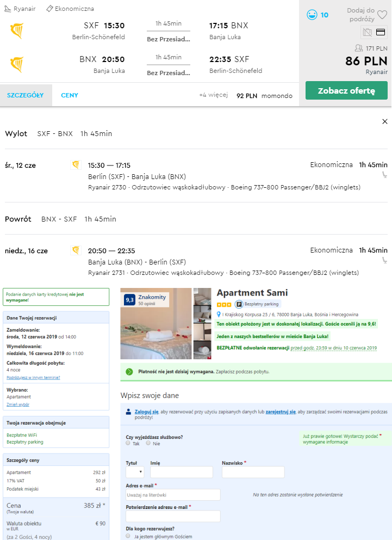Switch to the SZCZEGÓŁY tab
Screen dimensions: 392x540
pos(26,95)
